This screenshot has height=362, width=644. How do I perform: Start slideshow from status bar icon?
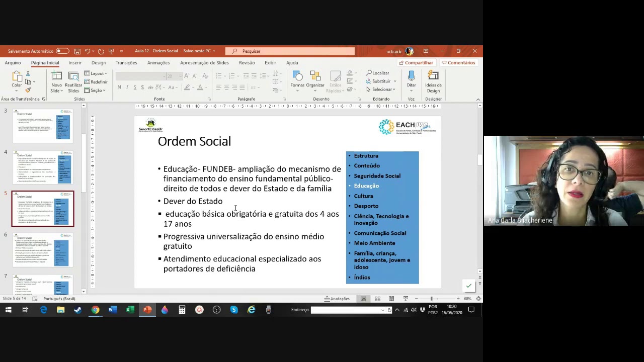coord(406,299)
